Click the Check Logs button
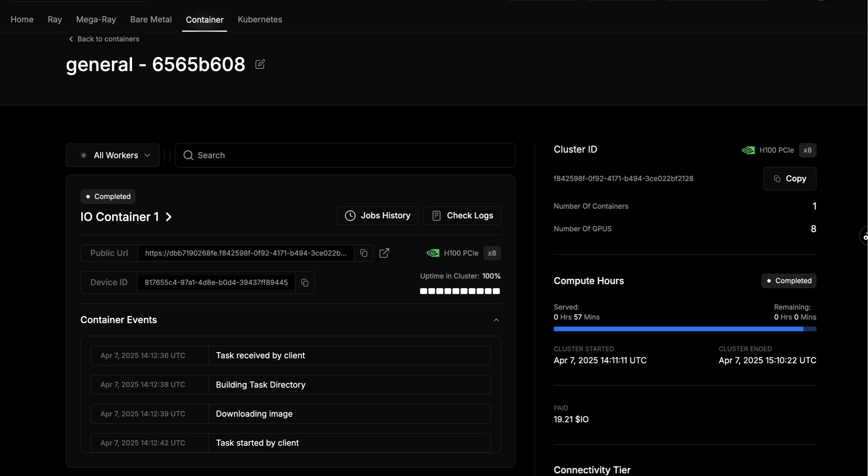 462,216
